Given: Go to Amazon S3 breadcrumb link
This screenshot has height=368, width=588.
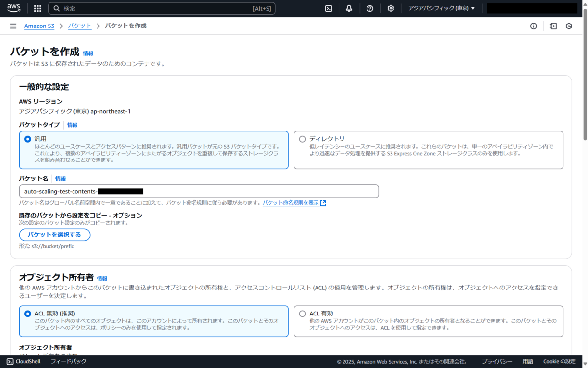Looking at the screenshot, I should click(x=39, y=26).
